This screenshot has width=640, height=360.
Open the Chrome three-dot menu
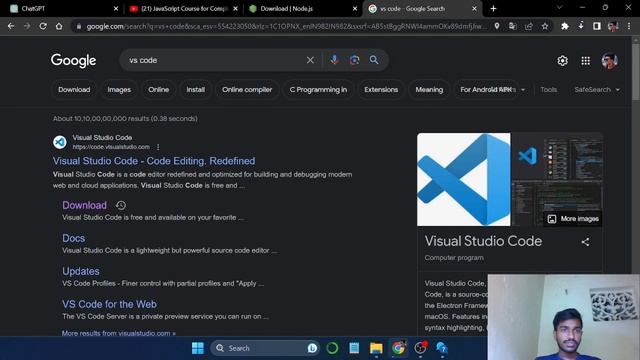pos(629,26)
